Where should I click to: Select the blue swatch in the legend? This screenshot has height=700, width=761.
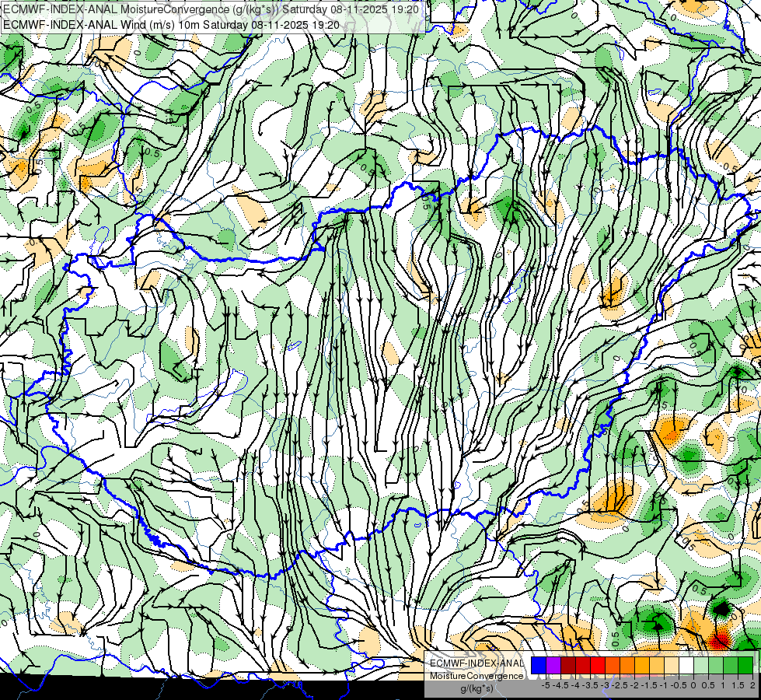pyautogui.click(x=539, y=665)
